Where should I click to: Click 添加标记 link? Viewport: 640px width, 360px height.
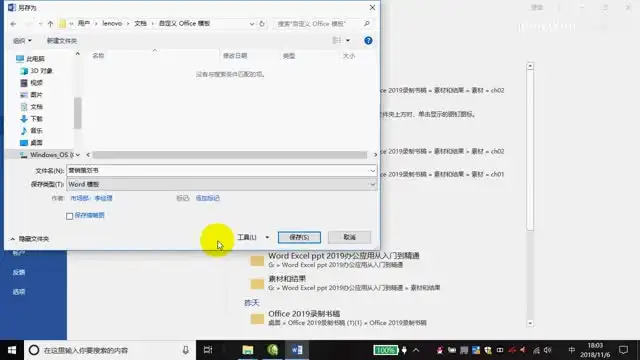click(x=207, y=198)
